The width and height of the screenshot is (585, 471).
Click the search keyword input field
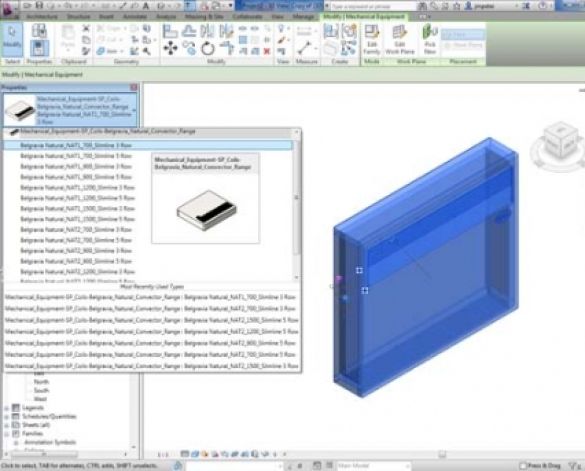(x=373, y=6)
